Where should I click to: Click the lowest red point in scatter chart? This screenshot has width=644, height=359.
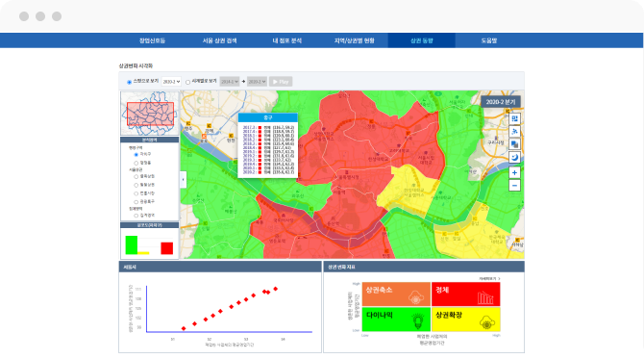(x=184, y=328)
